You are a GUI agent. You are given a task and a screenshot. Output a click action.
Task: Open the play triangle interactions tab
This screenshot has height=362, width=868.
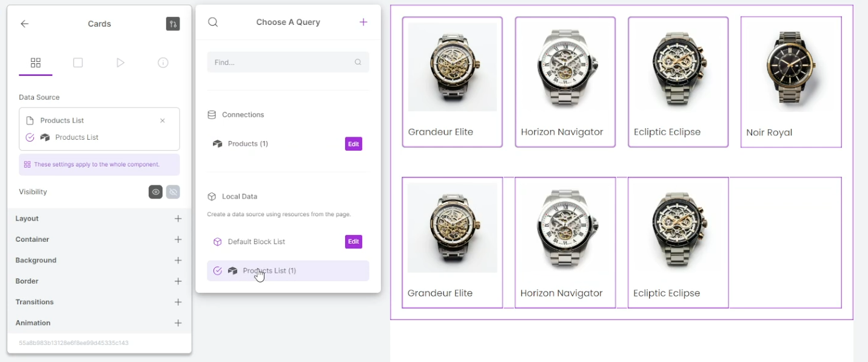click(x=120, y=63)
